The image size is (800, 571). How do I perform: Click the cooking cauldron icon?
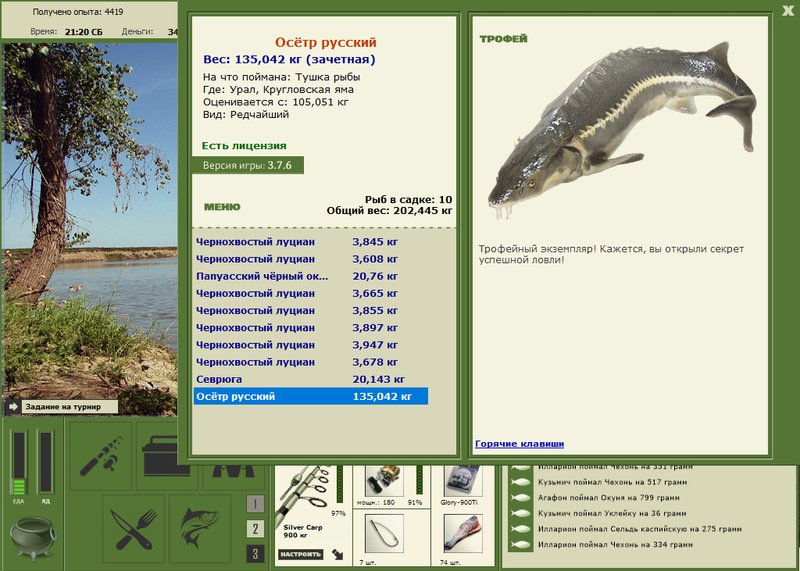[33, 538]
